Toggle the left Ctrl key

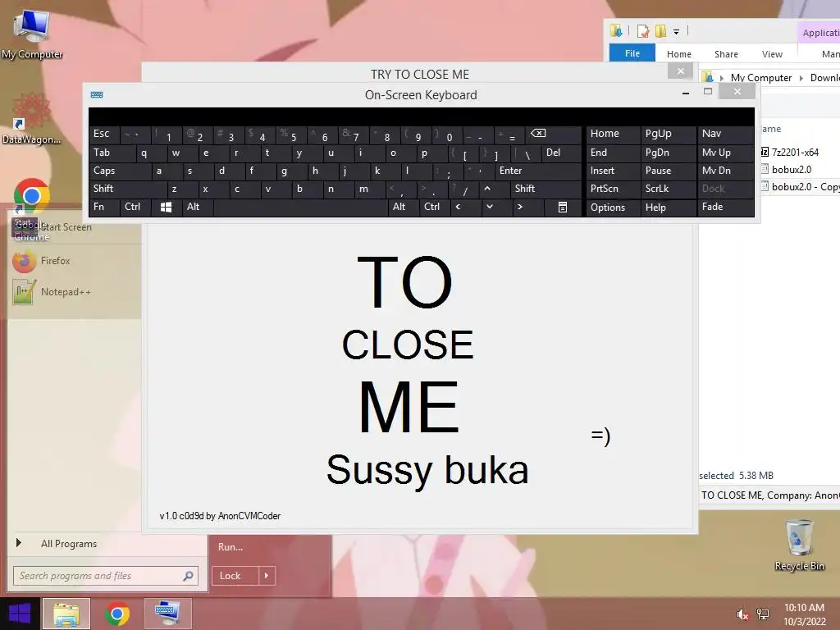135,207
